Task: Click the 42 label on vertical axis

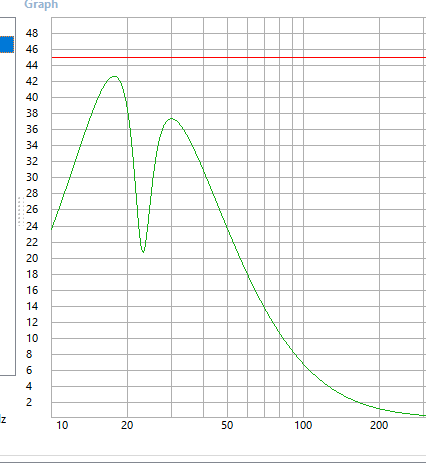Action: pyautogui.click(x=32, y=81)
